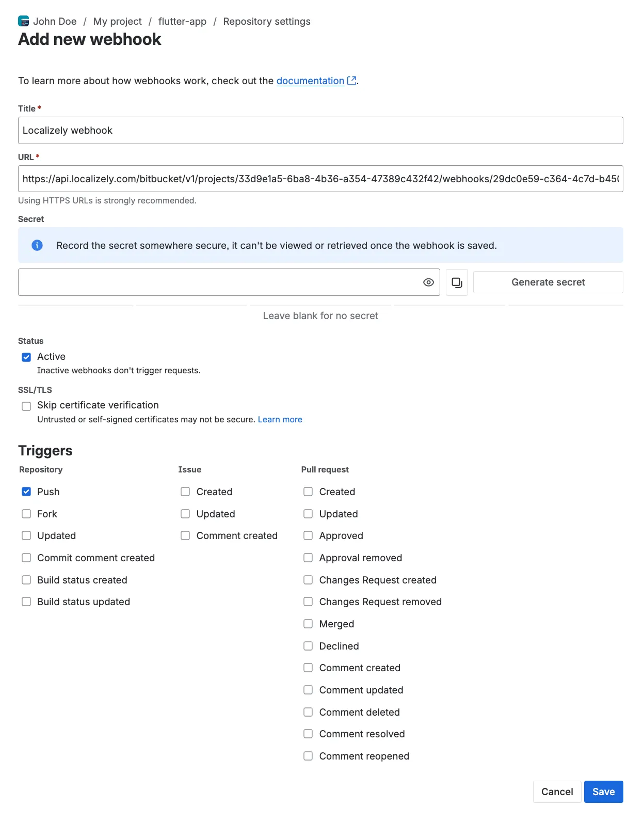The height and width of the screenshot is (822, 644).
Task: Check the Build status updated trigger
Action: [26, 602]
